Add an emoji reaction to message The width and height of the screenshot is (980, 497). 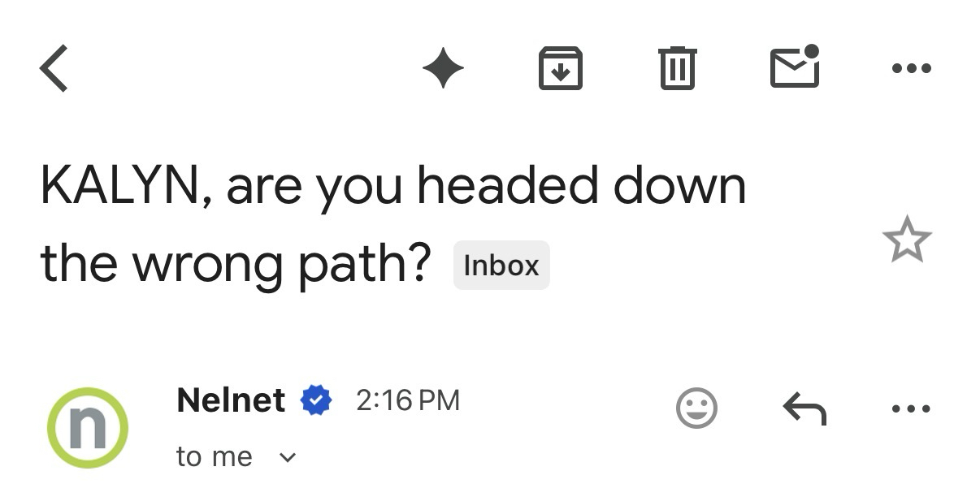coord(696,408)
